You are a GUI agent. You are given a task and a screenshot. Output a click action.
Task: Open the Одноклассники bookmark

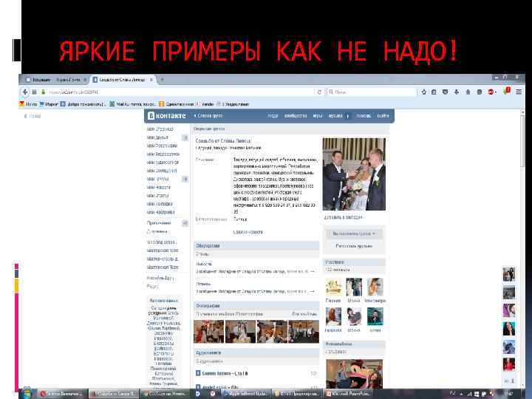176,104
